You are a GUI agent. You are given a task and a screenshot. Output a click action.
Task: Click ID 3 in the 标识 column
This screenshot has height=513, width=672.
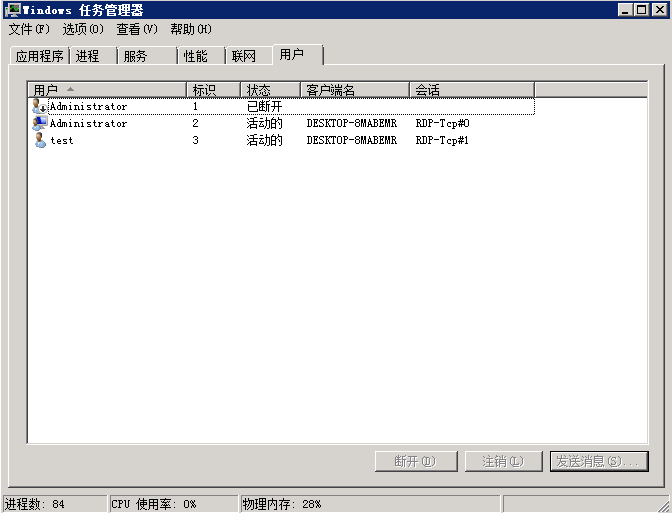(195, 140)
